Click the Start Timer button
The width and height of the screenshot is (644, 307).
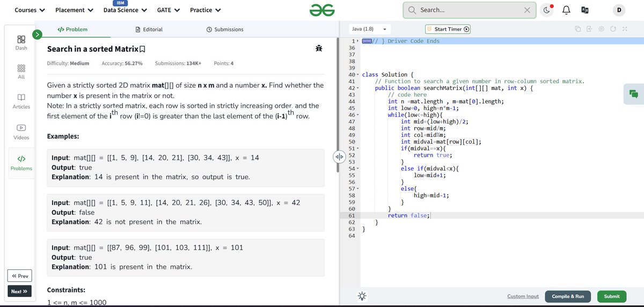(448, 29)
